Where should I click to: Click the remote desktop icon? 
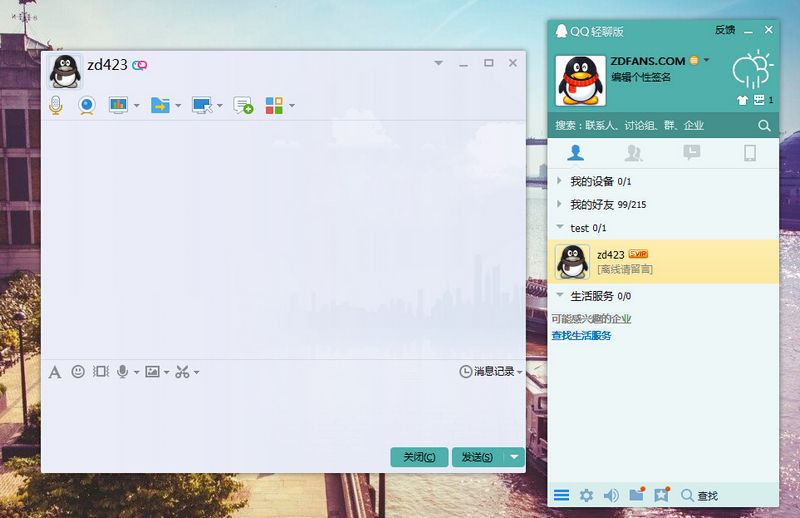click(x=203, y=105)
